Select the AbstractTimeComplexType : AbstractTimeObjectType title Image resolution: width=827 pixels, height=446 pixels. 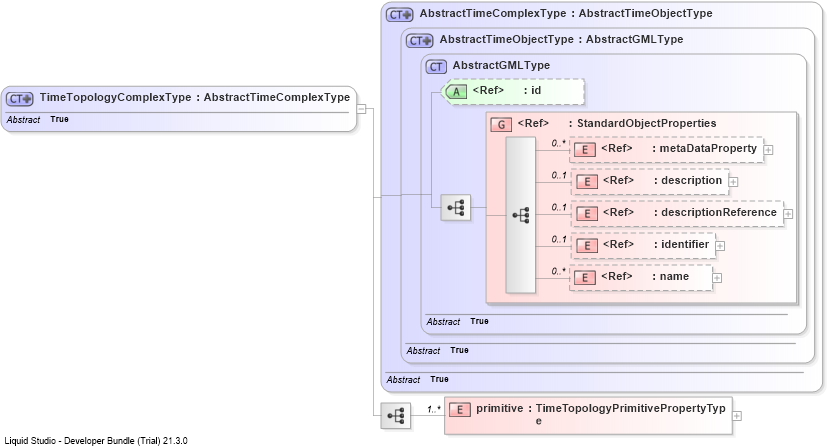pyautogui.click(x=566, y=14)
